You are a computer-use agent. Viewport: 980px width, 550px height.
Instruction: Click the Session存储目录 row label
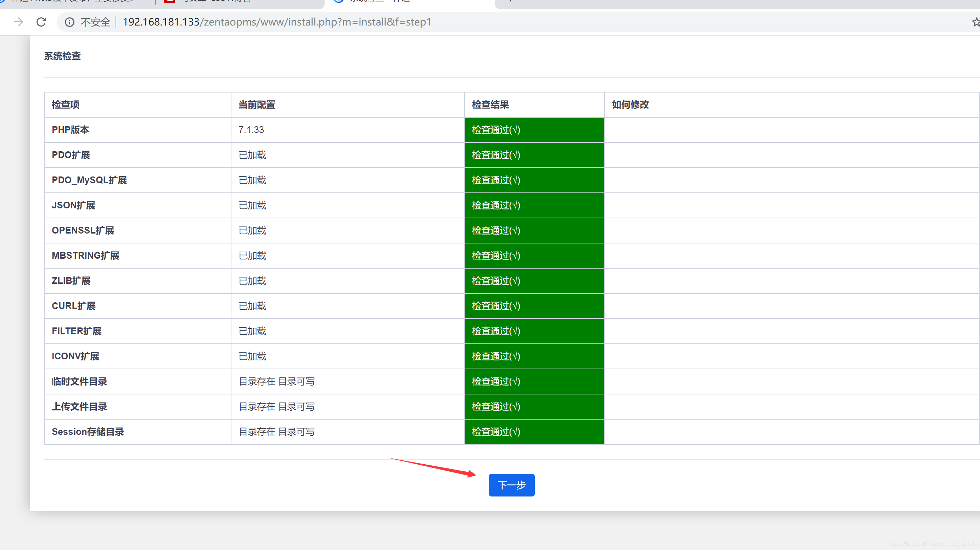pos(88,432)
